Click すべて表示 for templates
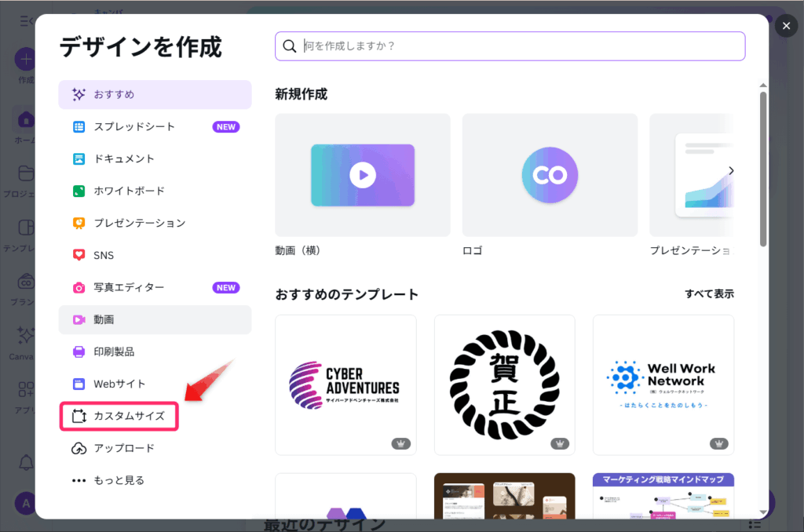804x532 pixels. [x=709, y=294]
